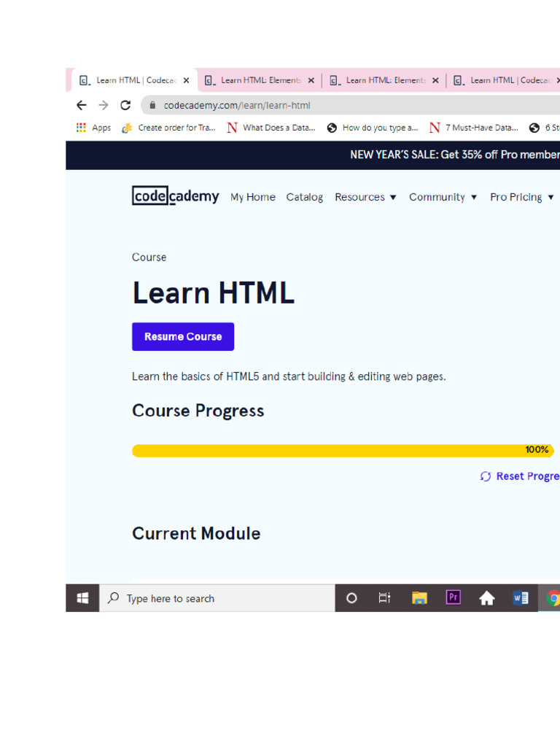The height and width of the screenshot is (747, 560).
Task: Open Cortana circle icon on taskbar
Action: [351, 598]
